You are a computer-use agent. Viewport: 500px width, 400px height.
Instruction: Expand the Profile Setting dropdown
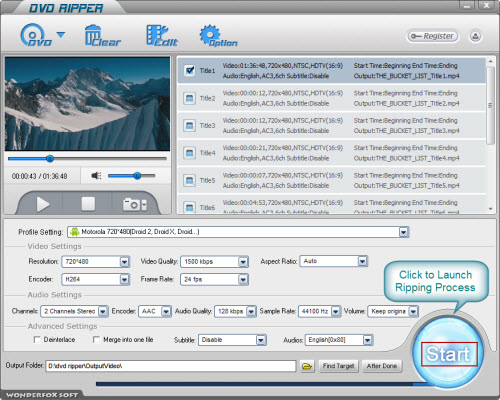point(403,232)
